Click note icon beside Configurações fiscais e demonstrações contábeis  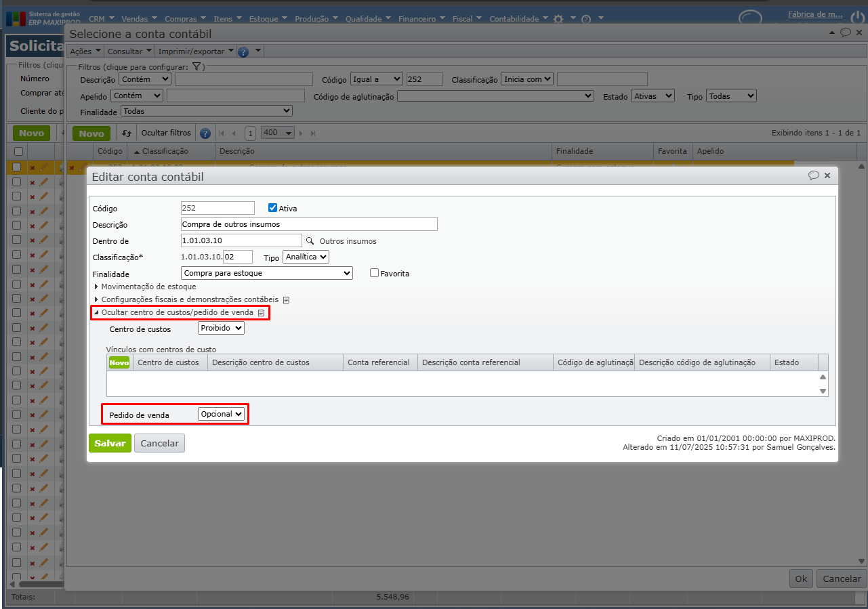click(x=286, y=299)
